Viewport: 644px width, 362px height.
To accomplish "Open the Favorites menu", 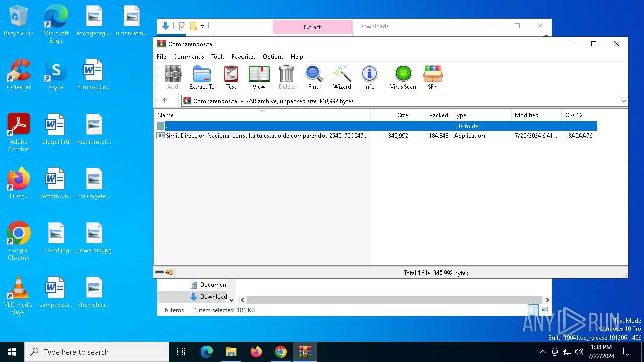I will coord(244,57).
